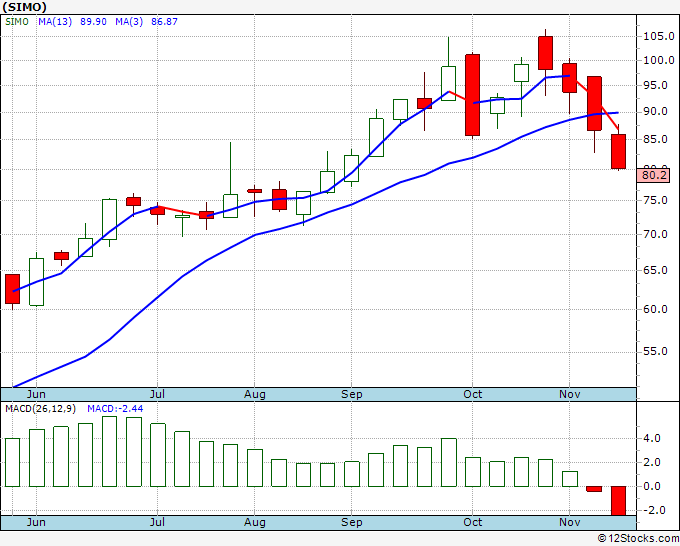Click the MACD(26,12,9) indicator label
Image resolution: width=680 pixels, height=546 pixels.
(41, 409)
